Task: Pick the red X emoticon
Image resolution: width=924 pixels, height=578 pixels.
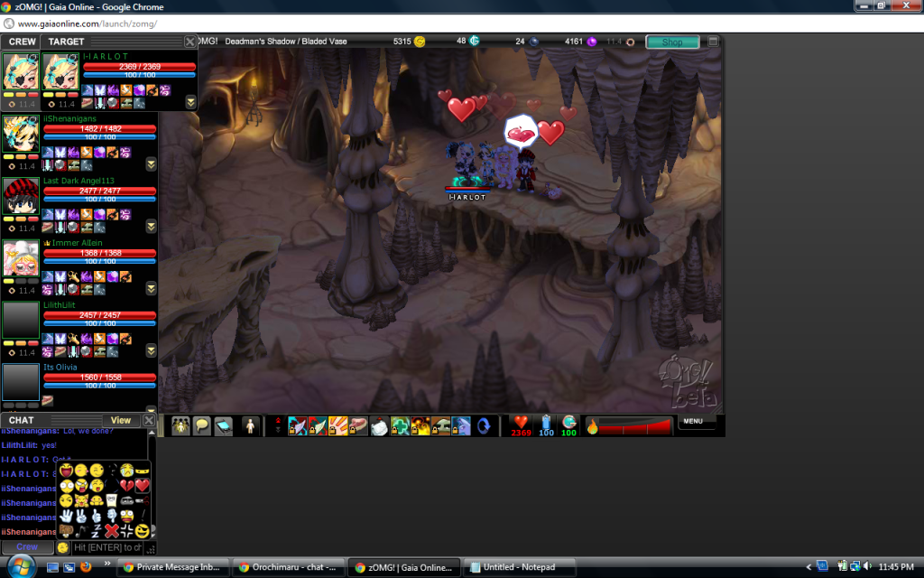Action: click(111, 531)
